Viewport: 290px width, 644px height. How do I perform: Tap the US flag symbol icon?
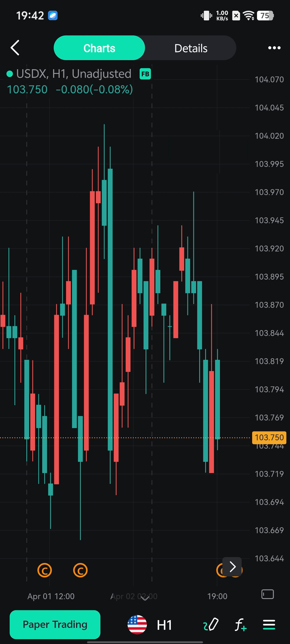(x=137, y=625)
